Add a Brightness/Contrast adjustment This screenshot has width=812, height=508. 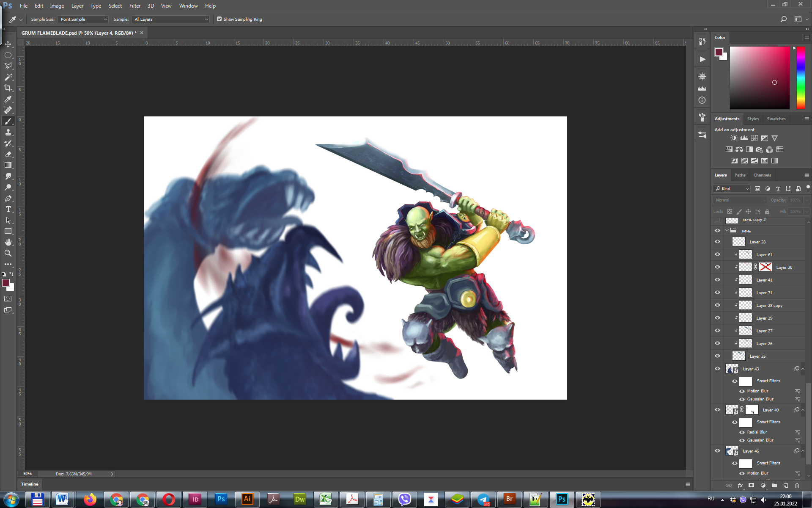[x=734, y=138]
